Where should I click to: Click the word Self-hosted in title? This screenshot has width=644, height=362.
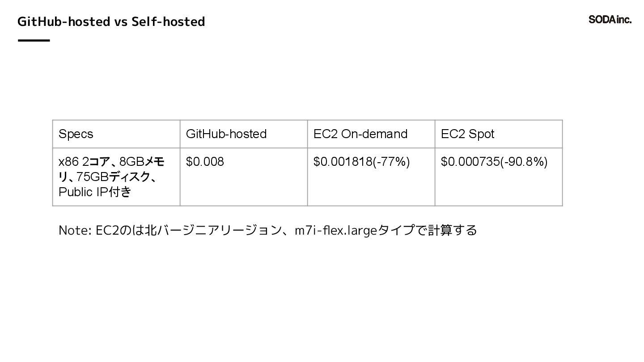(168, 21)
